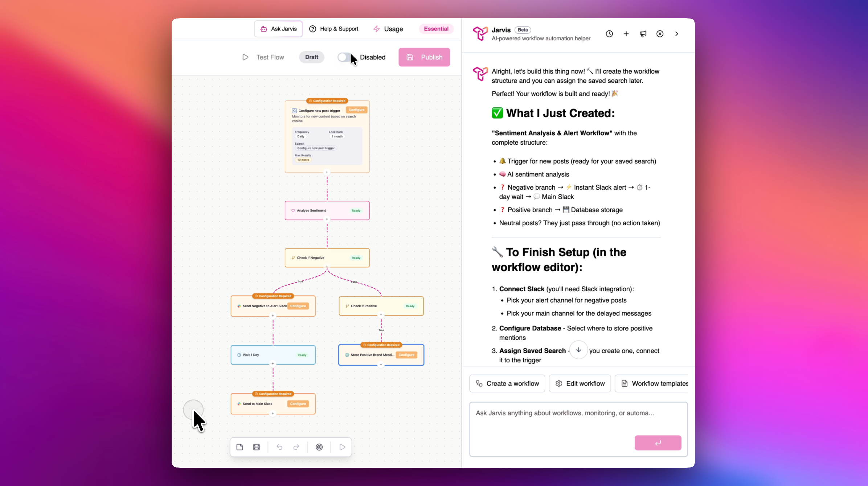Viewport: 868px width, 486px height.
Task: Choose the Edit workflow suggestion
Action: tap(580, 384)
